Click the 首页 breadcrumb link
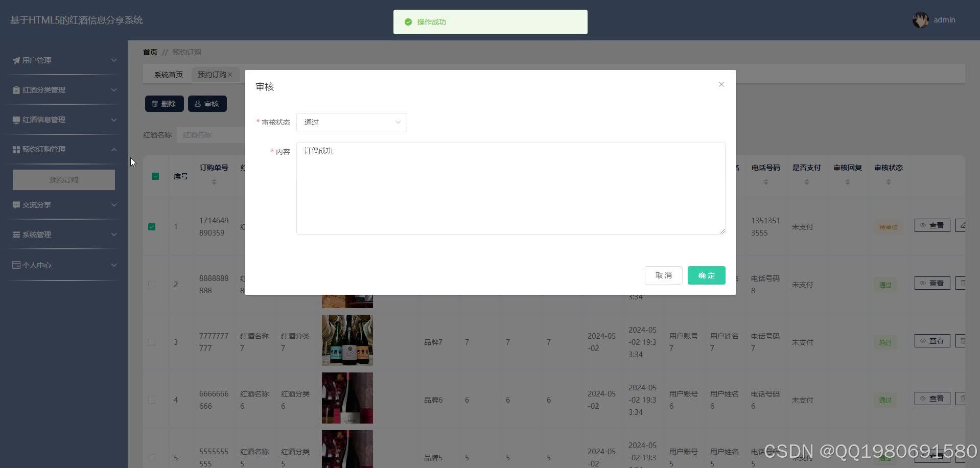The height and width of the screenshot is (468, 980). click(150, 52)
